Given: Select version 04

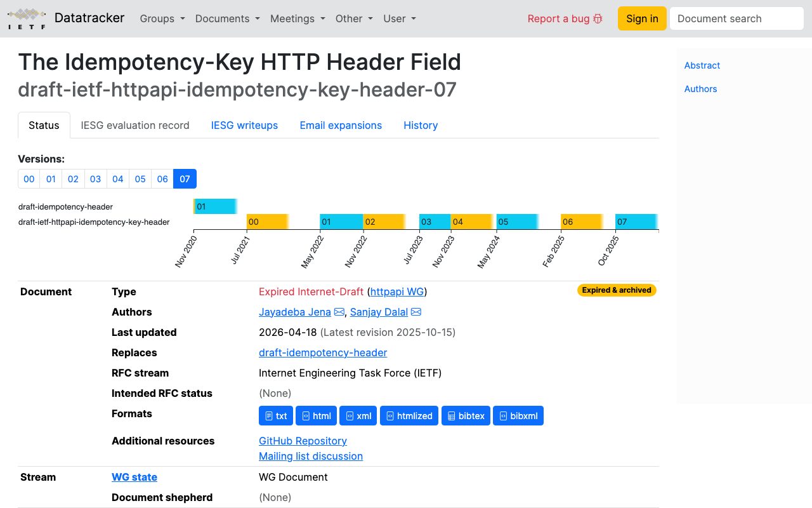Looking at the screenshot, I should [x=118, y=178].
